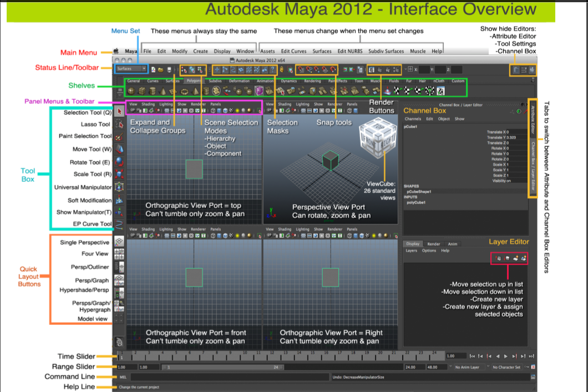Select the Lasso Tool in Tool Box
588x392 pixels.
[119, 124]
